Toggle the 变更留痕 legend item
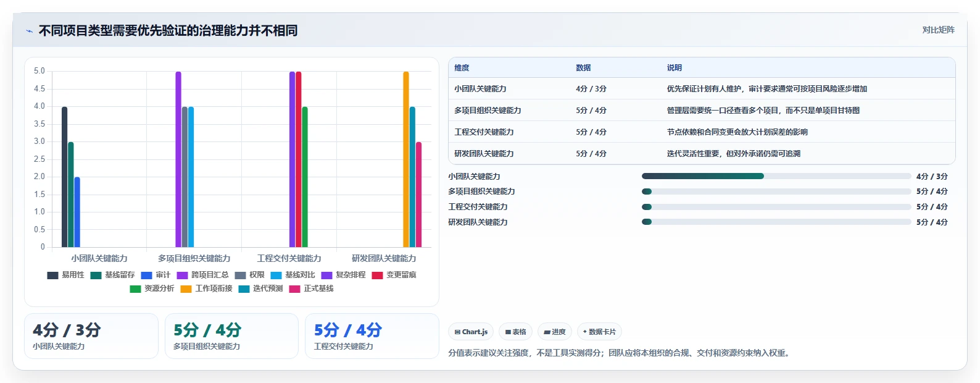The height and width of the screenshot is (383, 980). coord(394,275)
